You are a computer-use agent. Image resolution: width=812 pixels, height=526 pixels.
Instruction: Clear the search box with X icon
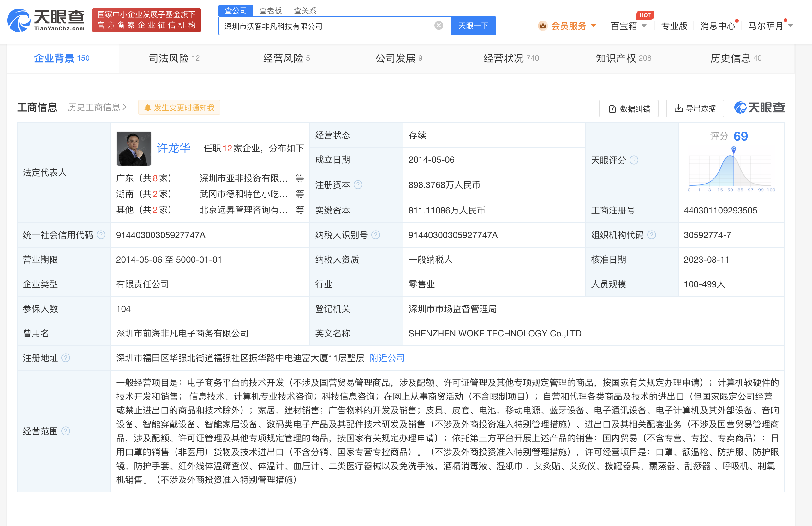tap(439, 26)
